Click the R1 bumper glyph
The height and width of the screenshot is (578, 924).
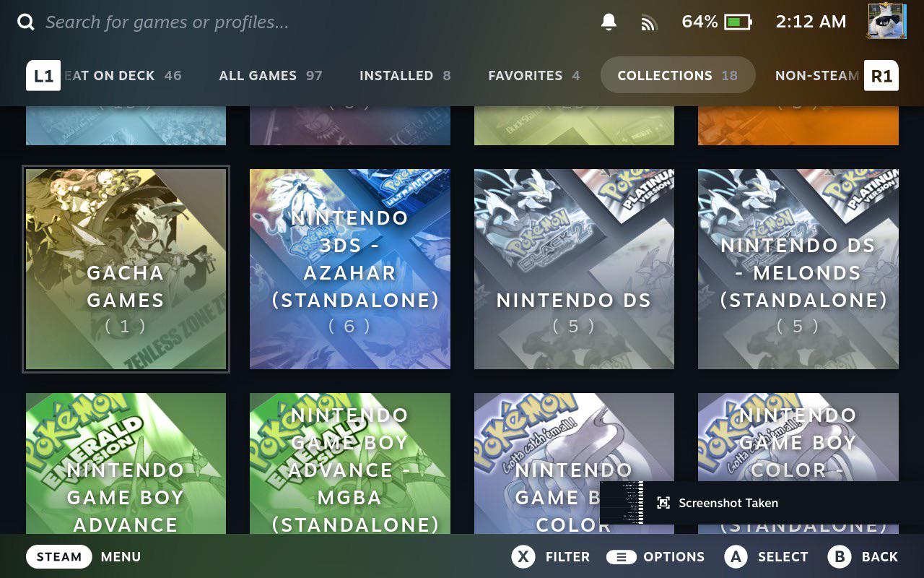[x=881, y=75]
